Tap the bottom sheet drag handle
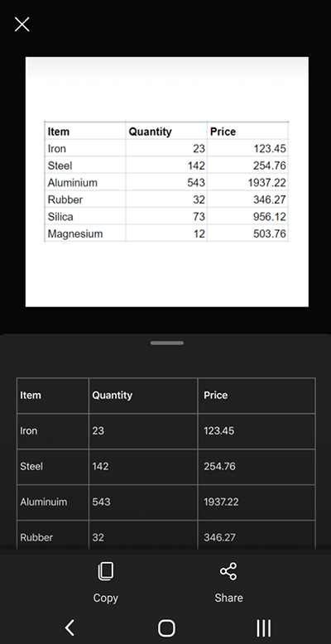Viewport: 331px width, 644px height. click(x=166, y=343)
